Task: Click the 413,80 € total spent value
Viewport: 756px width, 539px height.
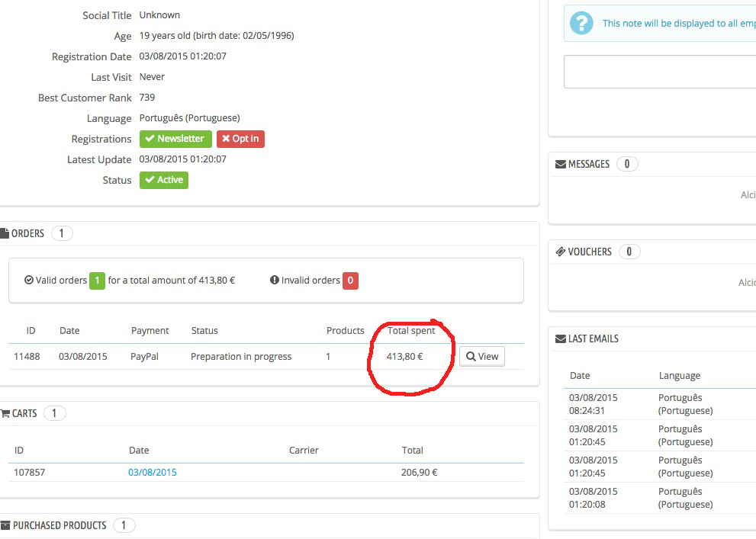Action: point(404,357)
